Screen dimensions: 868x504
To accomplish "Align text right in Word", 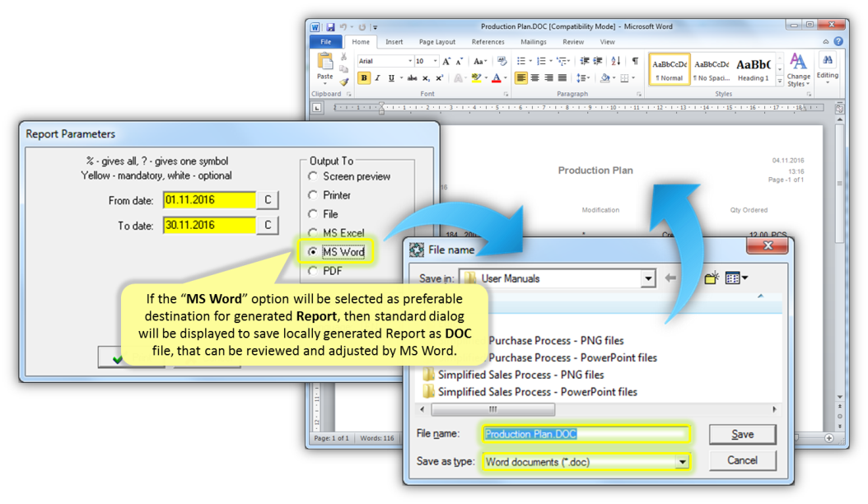I will pos(548,78).
